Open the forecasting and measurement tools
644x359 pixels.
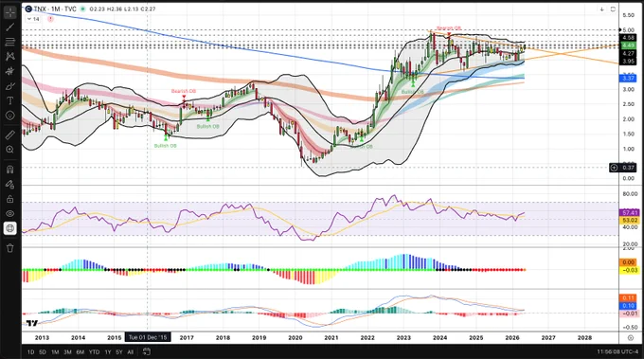(x=9, y=71)
